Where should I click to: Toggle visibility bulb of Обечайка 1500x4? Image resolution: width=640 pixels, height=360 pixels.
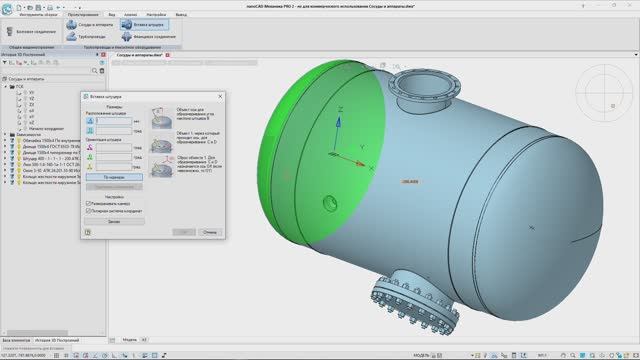(19, 140)
